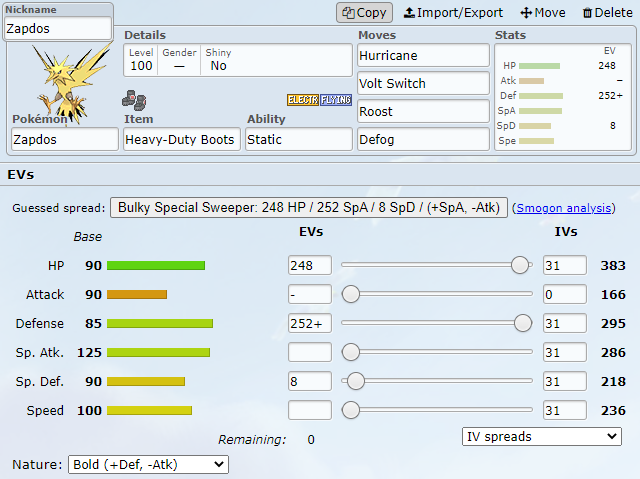The width and height of the screenshot is (640, 479).
Task: Apply the guessed Bulky Special Sweeper spread
Action: click(x=309, y=208)
